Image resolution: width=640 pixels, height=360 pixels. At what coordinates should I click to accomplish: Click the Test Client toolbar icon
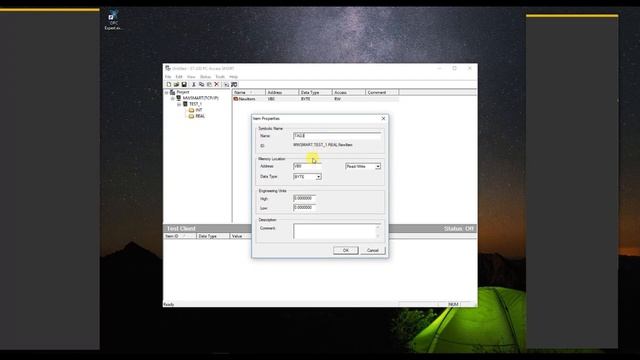(x=234, y=84)
